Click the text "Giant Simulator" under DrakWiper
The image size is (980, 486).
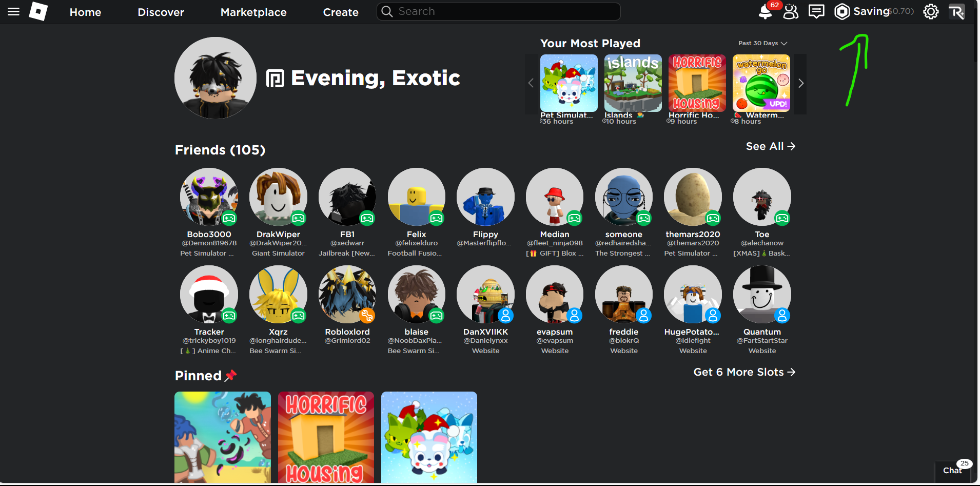coord(278,253)
